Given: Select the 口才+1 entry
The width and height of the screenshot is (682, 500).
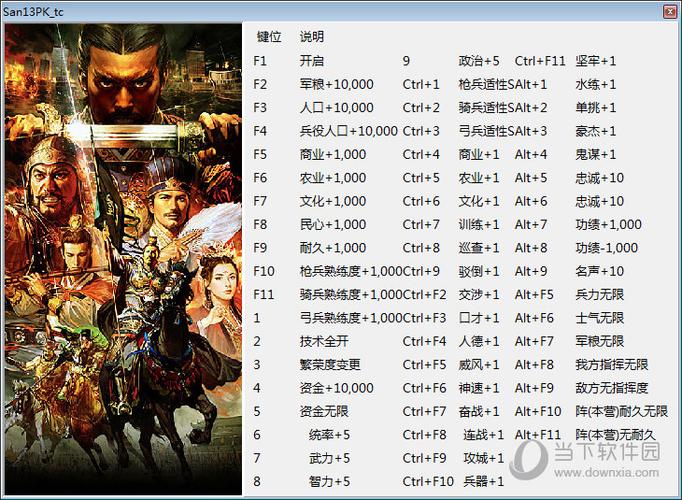Looking at the screenshot, I should coord(479,318).
